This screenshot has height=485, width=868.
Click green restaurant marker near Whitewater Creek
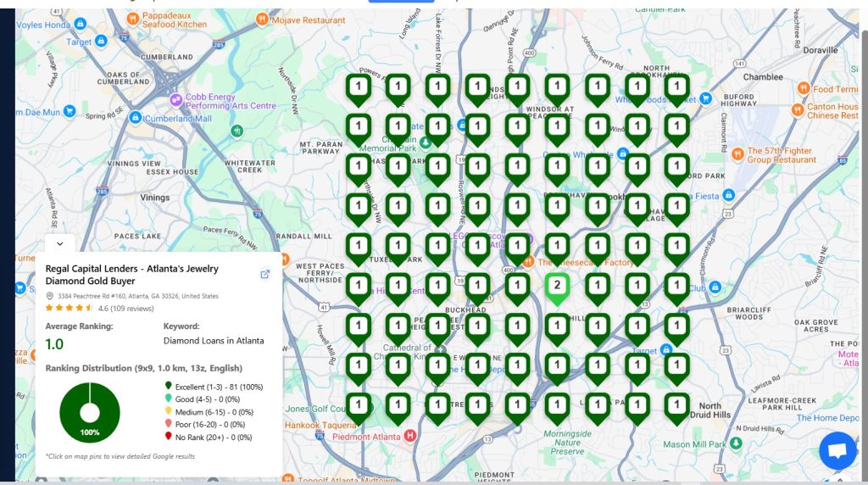click(x=236, y=131)
